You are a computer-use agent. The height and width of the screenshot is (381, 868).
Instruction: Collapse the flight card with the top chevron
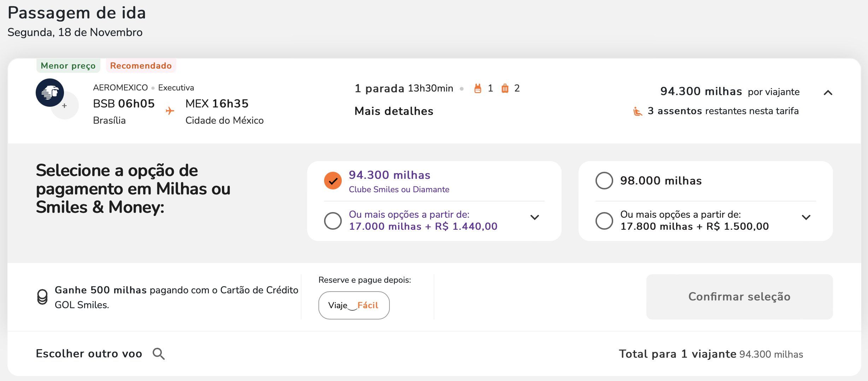[x=828, y=93]
